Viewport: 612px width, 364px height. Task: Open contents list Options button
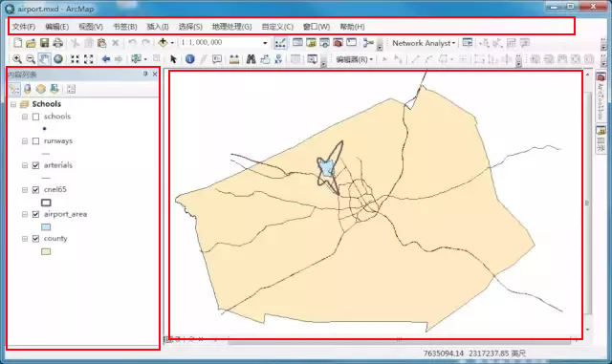point(71,90)
